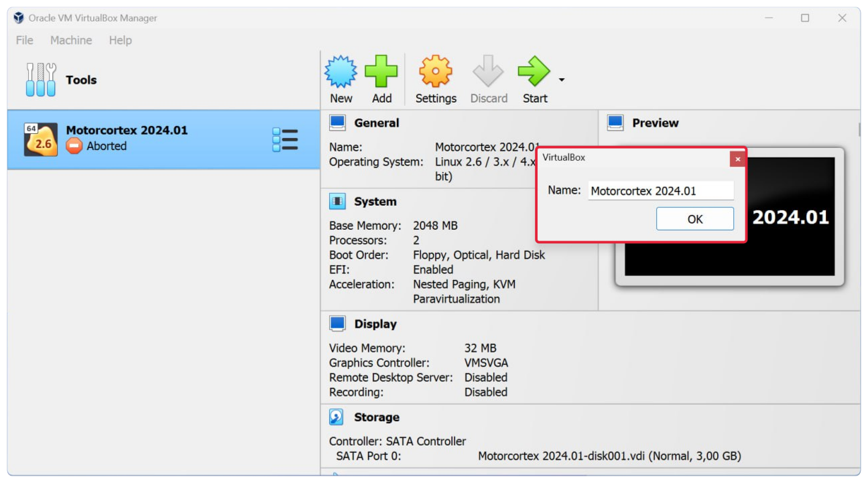Confirm the dialog with OK

point(695,219)
